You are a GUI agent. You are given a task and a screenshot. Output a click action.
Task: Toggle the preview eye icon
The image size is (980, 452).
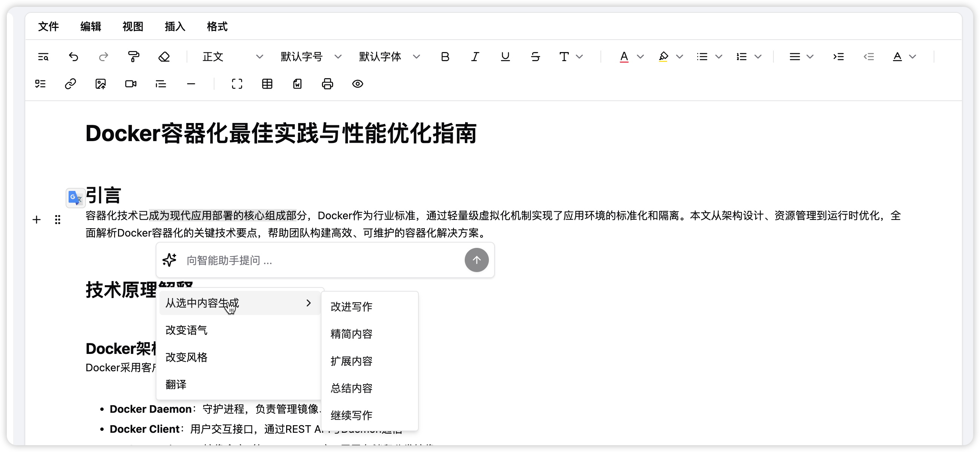(357, 84)
